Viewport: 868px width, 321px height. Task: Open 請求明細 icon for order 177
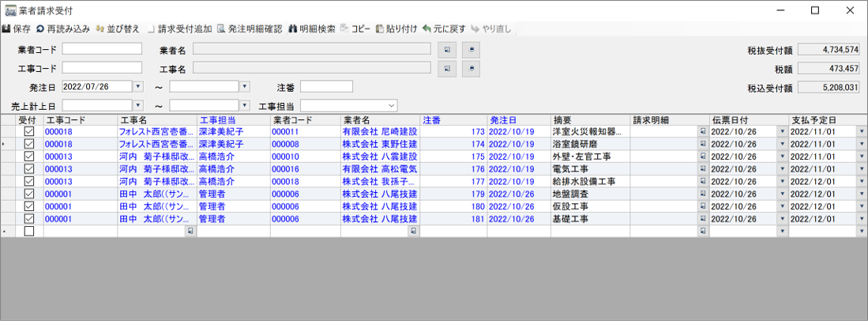(x=703, y=182)
